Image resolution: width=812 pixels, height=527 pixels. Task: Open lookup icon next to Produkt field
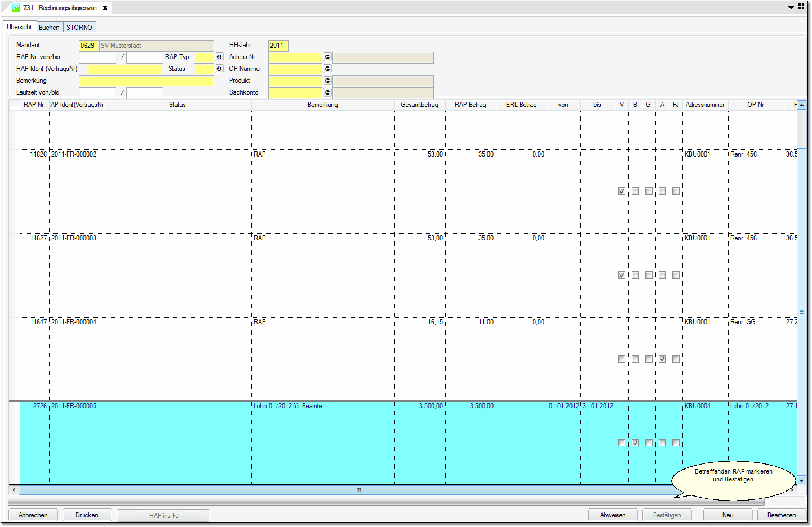coord(327,81)
